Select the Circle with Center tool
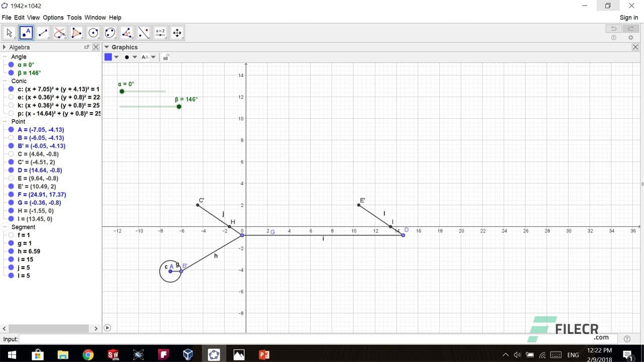Viewport: 644px width, 362px height. pos(94,32)
